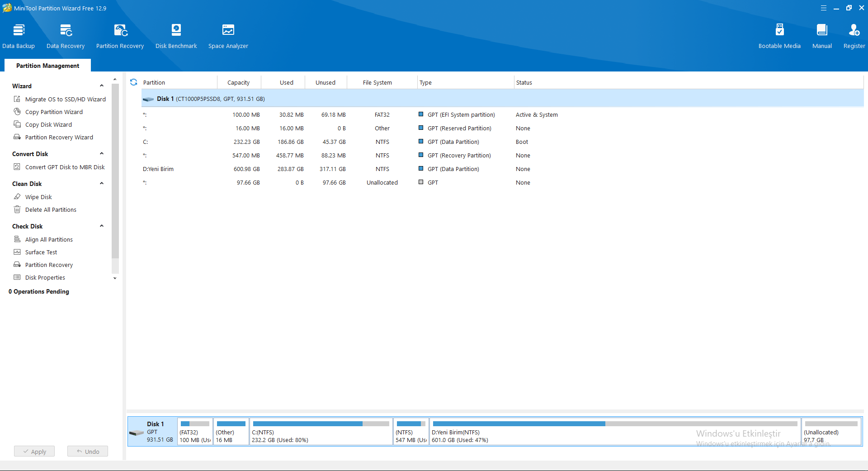Viewport: 868px width, 471px height.
Task: Collapse the Clean Disk section
Action: click(x=102, y=184)
